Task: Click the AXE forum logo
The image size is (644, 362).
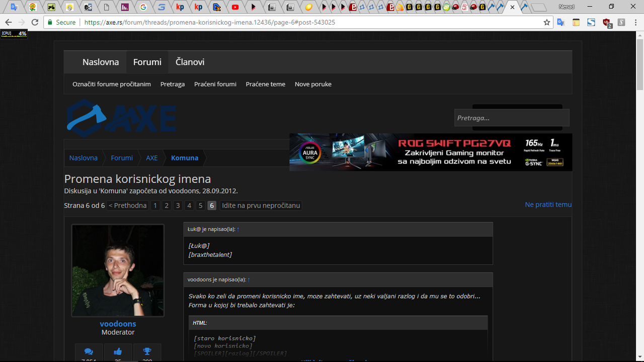Action: point(121,118)
